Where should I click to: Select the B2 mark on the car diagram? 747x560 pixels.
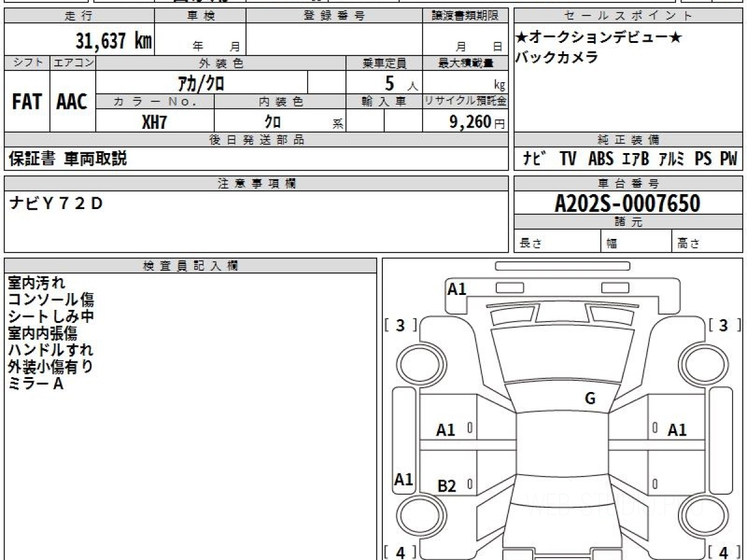pos(447,486)
